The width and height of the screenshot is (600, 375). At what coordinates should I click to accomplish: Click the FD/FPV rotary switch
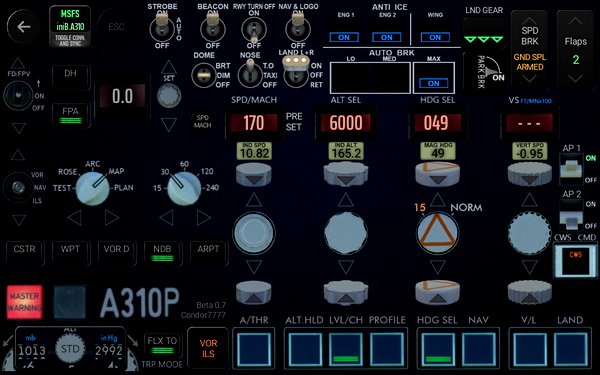[x=18, y=96]
